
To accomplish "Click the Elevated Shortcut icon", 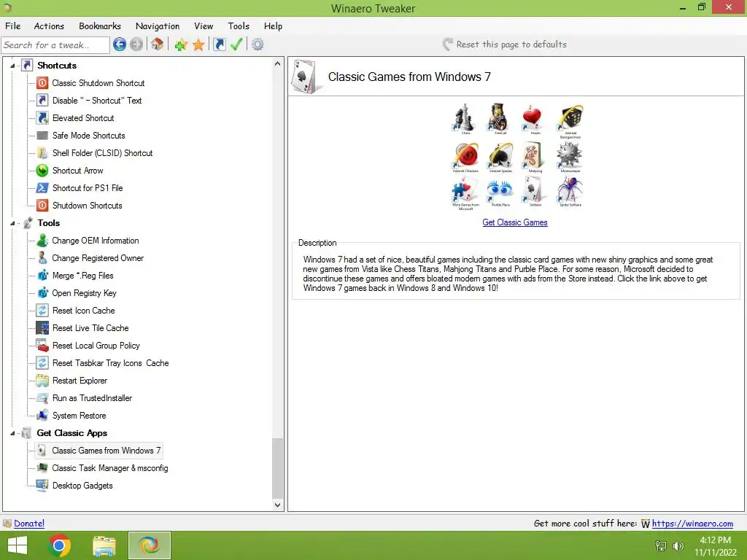I will point(42,118).
